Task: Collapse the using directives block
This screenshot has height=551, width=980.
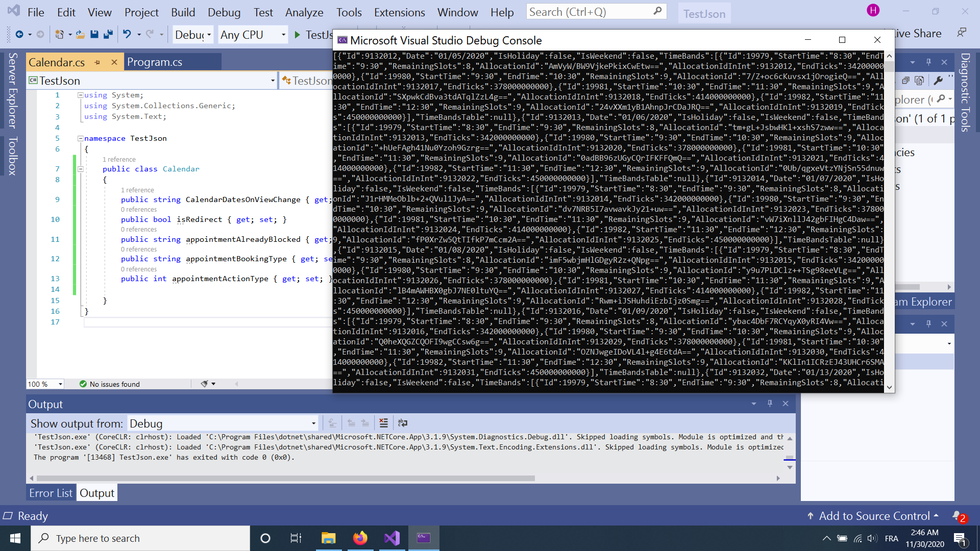Action: (80, 95)
